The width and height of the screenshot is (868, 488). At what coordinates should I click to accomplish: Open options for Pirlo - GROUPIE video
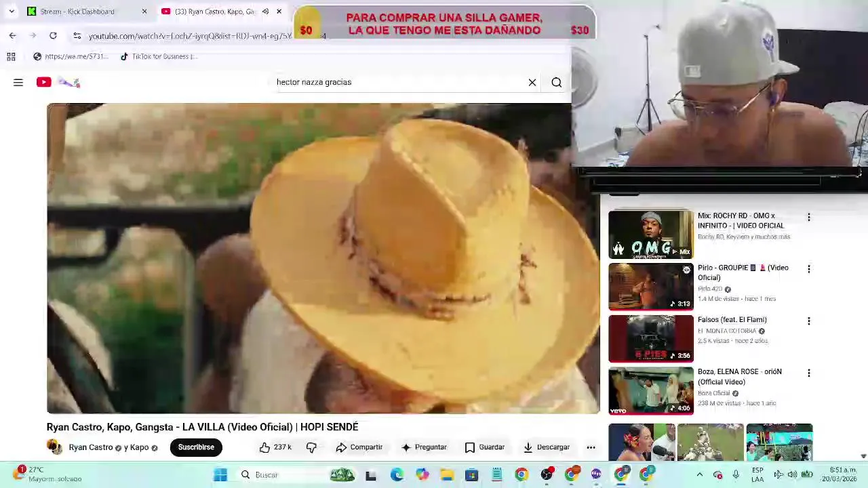click(808, 269)
